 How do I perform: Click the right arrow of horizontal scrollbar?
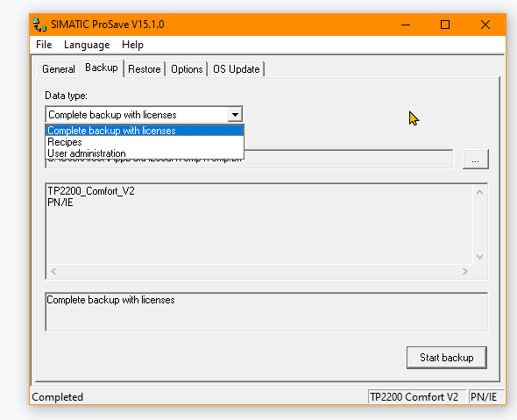pyautogui.click(x=465, y=271)
